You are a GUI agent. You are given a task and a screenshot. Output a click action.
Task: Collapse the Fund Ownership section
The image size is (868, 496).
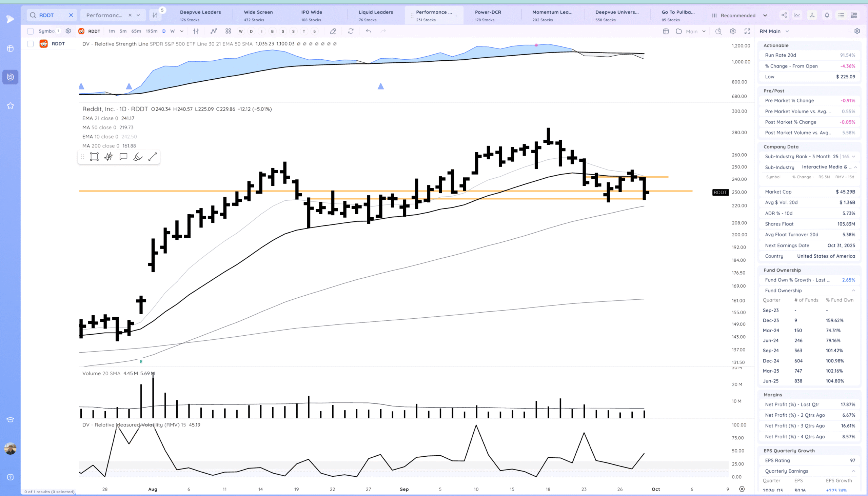pos(853,291)
